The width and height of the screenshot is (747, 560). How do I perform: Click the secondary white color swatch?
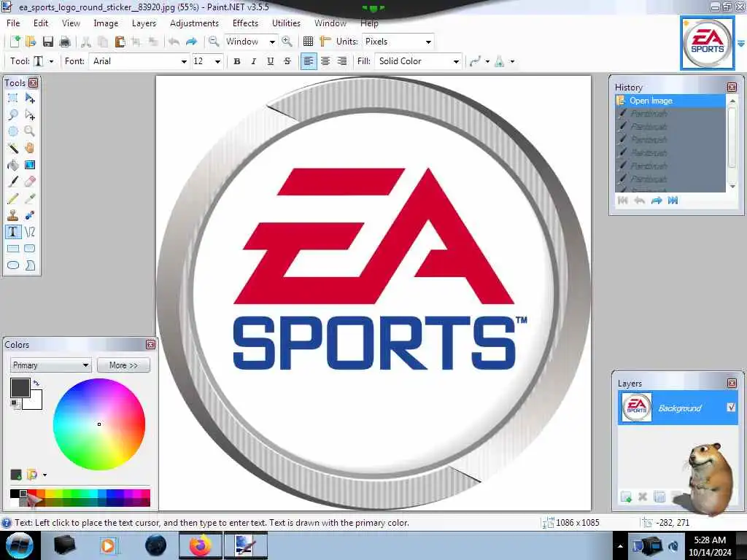(x=35, y=402)
